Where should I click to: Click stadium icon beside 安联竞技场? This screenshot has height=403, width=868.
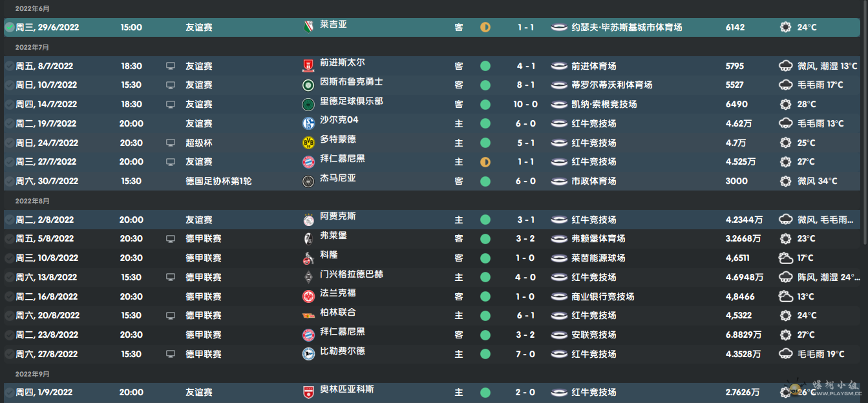click(x=559, y=335)
